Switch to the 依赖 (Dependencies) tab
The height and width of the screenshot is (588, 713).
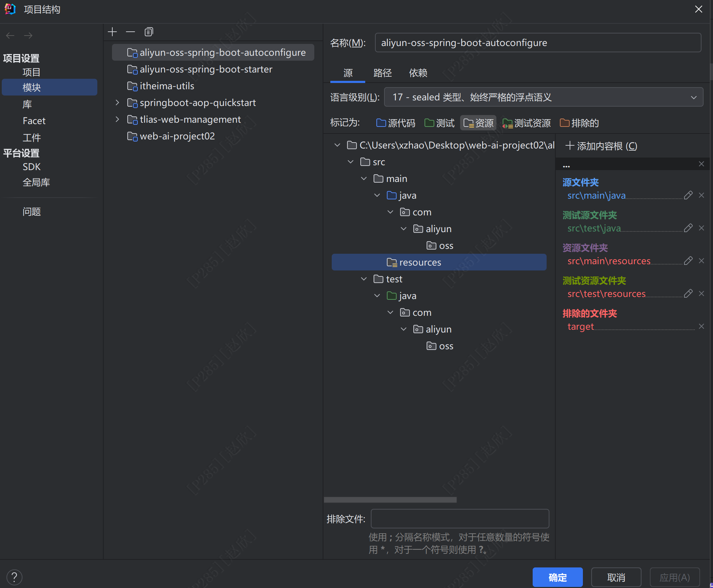tap(418, 73)
